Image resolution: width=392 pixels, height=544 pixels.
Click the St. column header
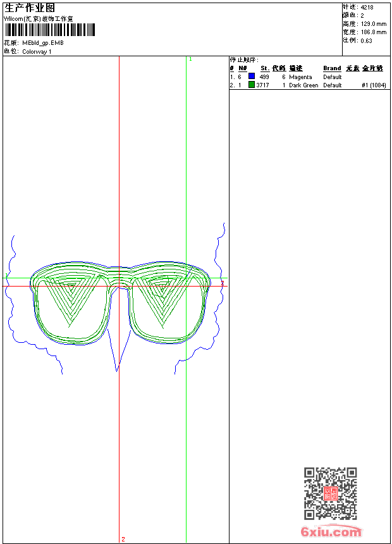[x=265, y=68]
